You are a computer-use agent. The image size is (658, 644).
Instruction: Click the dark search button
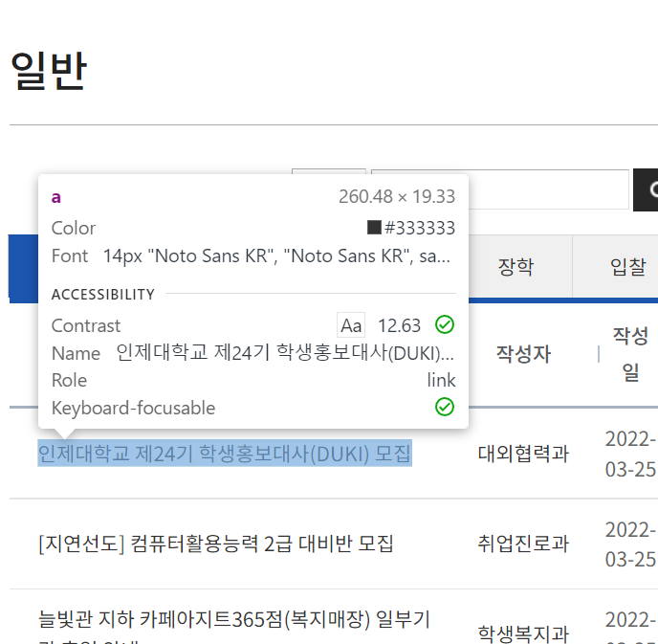646,189
